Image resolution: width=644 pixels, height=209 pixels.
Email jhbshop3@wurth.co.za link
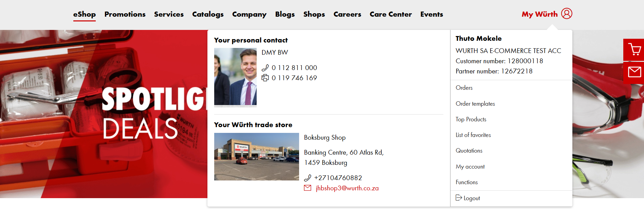pyautogui.click(x=347, y=188)
